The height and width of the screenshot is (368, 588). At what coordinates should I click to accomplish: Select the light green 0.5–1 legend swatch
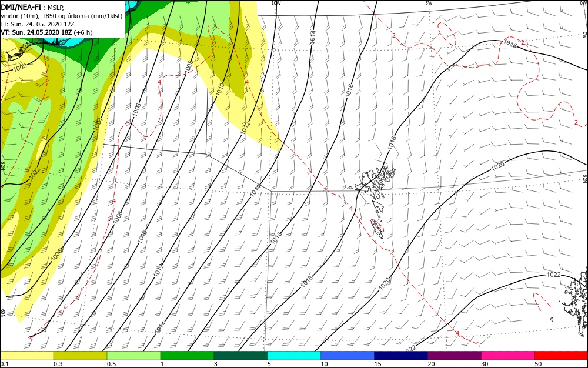point(133,356)
